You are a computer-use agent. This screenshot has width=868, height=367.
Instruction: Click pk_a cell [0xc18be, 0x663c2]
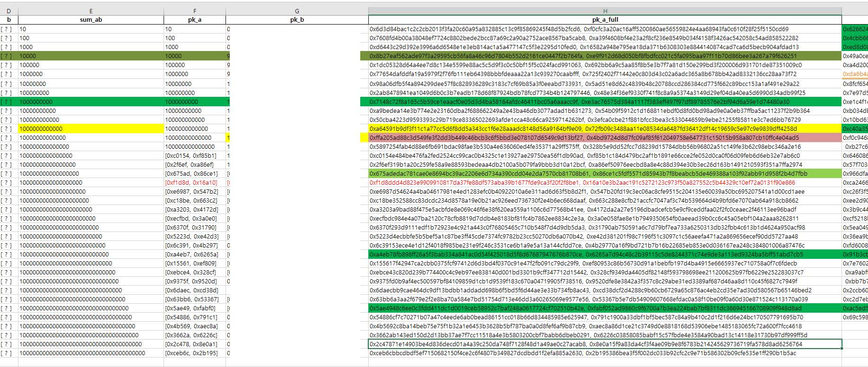point(195,200)
